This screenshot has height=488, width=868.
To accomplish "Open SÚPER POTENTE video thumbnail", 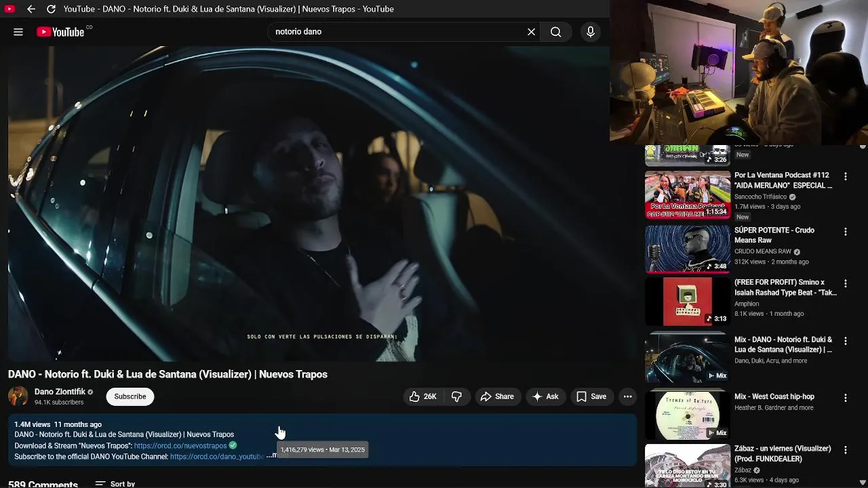I will pos(688,249).
